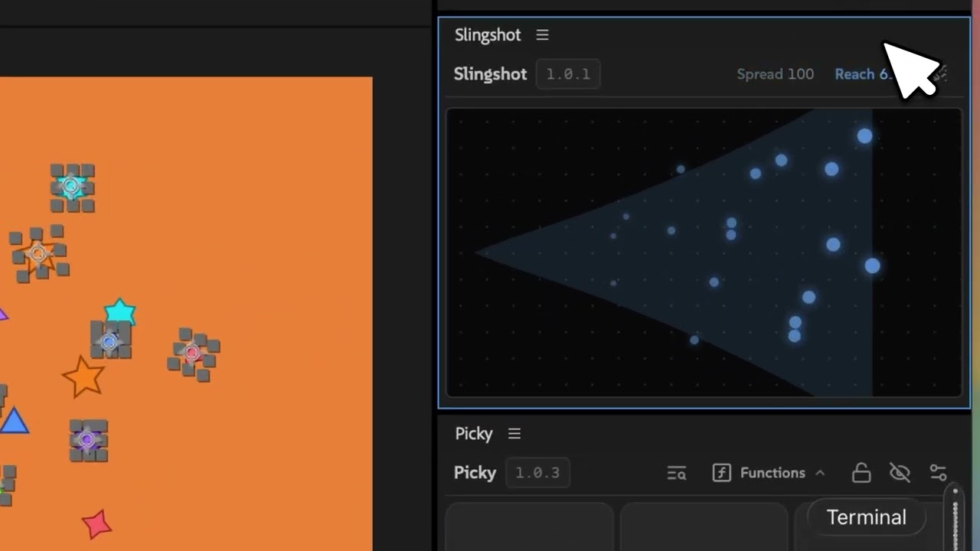Image resolution: width=980 pixels, height=551 pixels.
Task: Select the orange five-point star on canvas
Action: click(83, 376)
